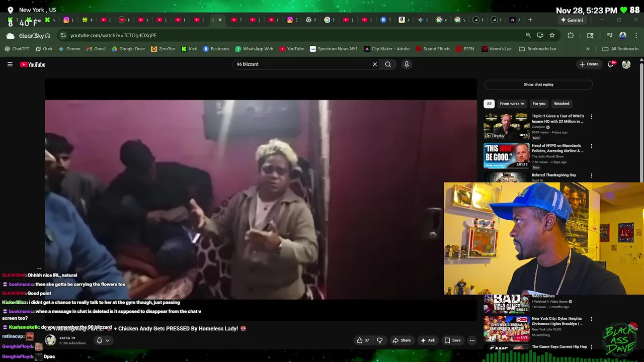Screen dimensions: 644x362
Task: Open the ESPN bookmark
Action: click(x=465, y=49)
